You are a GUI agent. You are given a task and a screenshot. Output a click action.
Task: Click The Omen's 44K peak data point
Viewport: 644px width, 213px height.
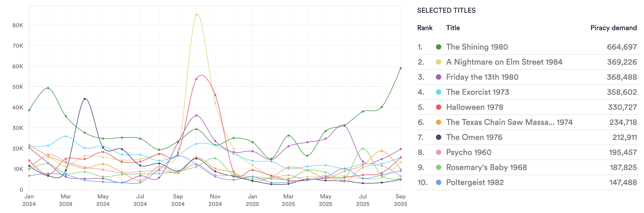click(x=85, y=99)
